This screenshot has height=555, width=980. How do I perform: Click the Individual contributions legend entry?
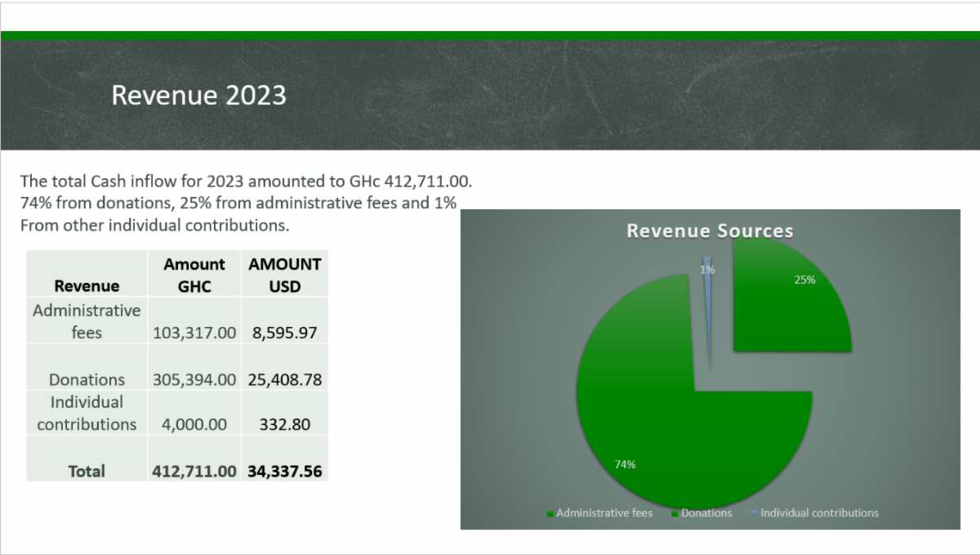point(819,513)
